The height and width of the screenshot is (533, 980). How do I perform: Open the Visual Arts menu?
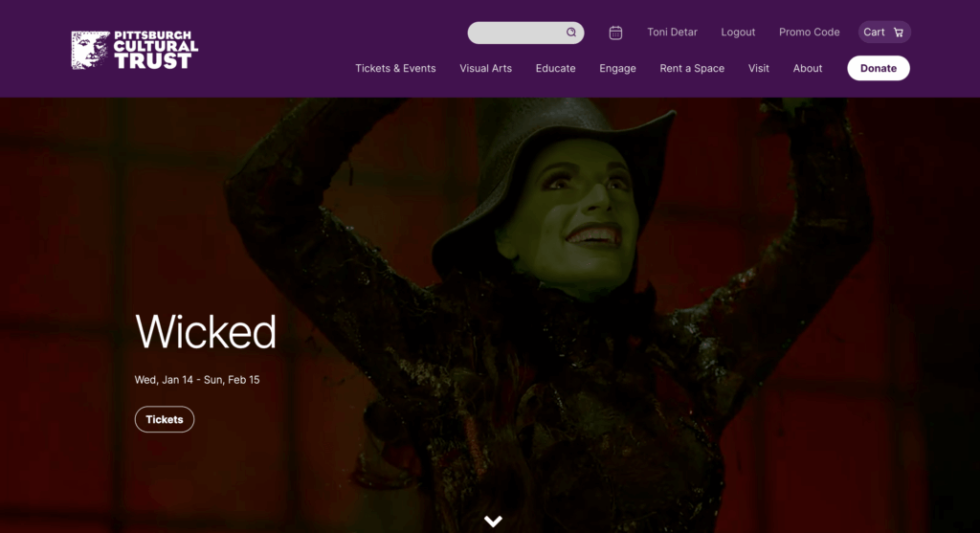(x=485, y=68)
